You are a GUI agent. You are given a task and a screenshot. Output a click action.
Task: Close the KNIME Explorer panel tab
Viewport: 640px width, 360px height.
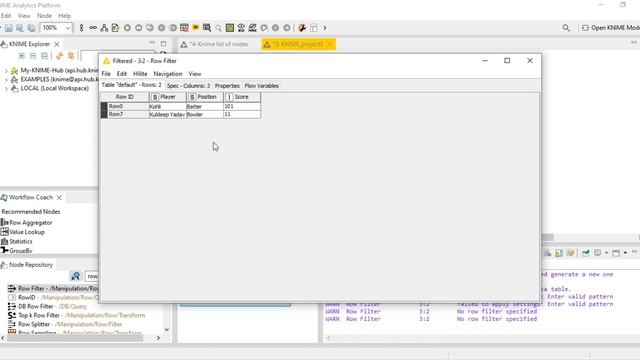pos(57,44)
